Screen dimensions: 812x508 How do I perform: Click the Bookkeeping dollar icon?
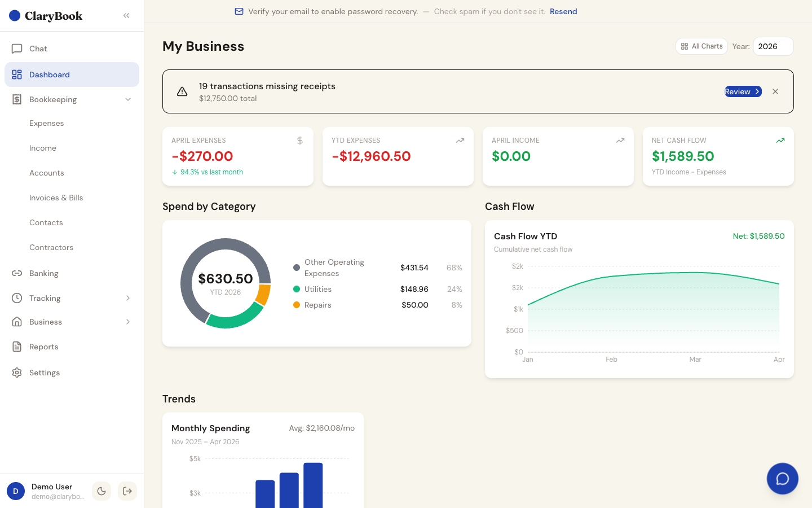[17, 99]
